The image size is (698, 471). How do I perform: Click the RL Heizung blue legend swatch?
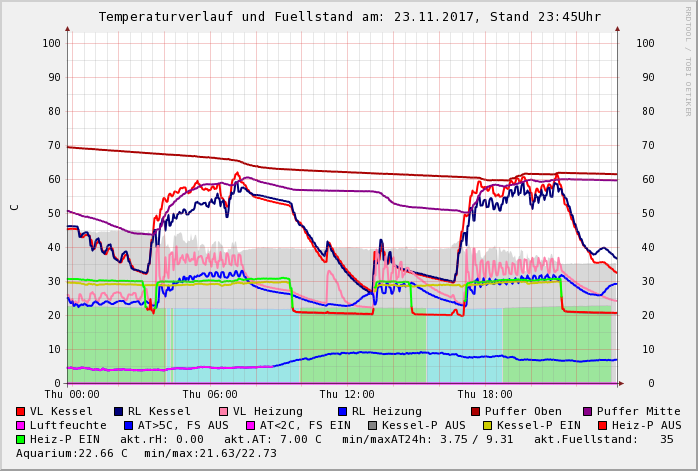[342, 411]
